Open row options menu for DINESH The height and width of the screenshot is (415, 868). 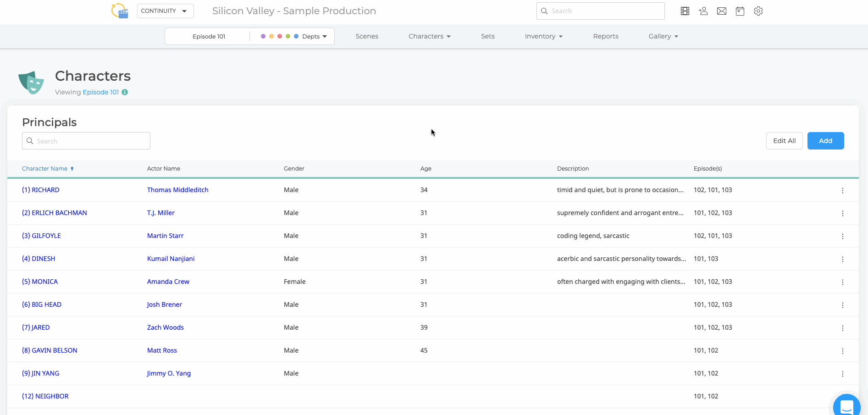[843, 259]
